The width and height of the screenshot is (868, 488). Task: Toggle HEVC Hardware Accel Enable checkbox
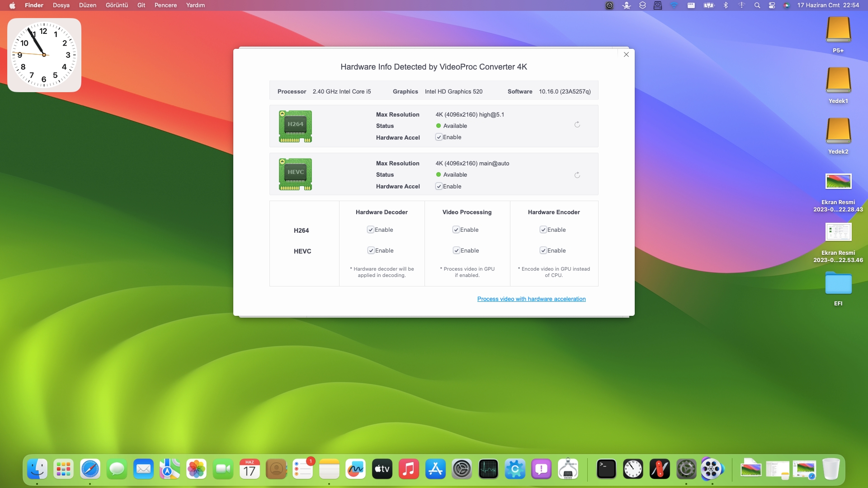point(439,186)
